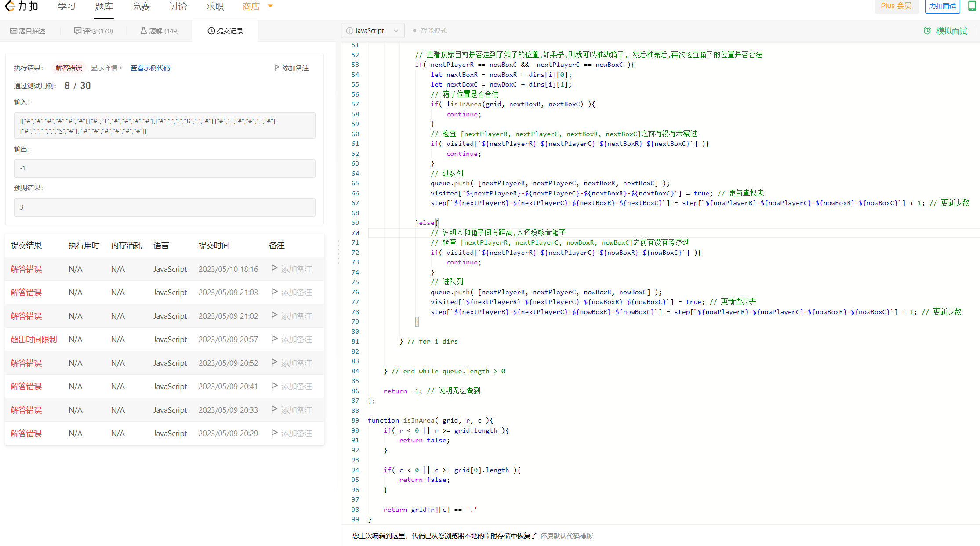Click the 'return -1;' code line
The image size is (980, 546).
coord(432,391)
